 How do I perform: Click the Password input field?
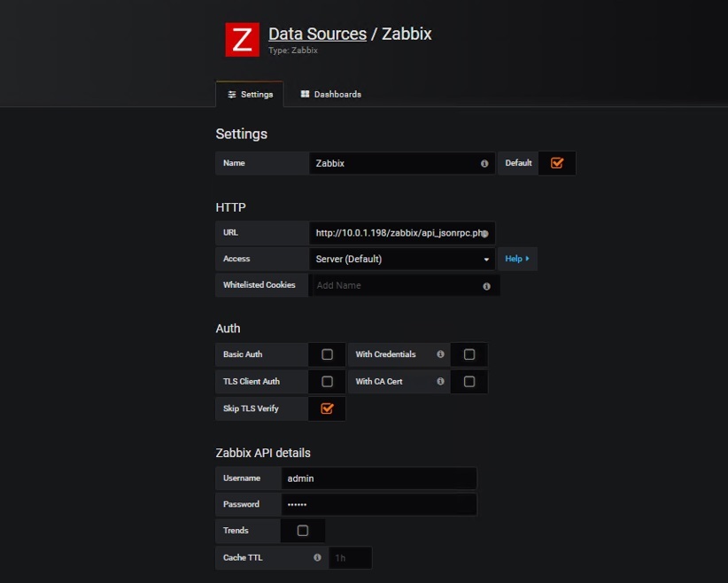tap(379, 504)
